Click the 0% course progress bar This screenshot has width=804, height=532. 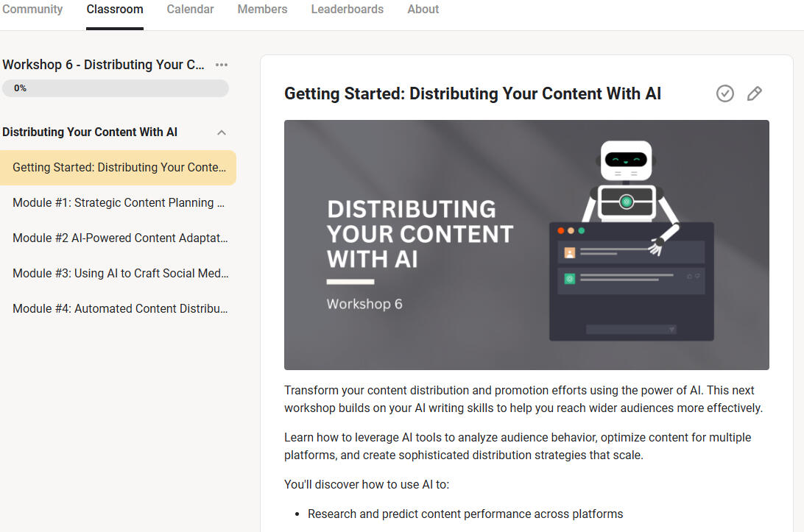[x=116, y=88]
